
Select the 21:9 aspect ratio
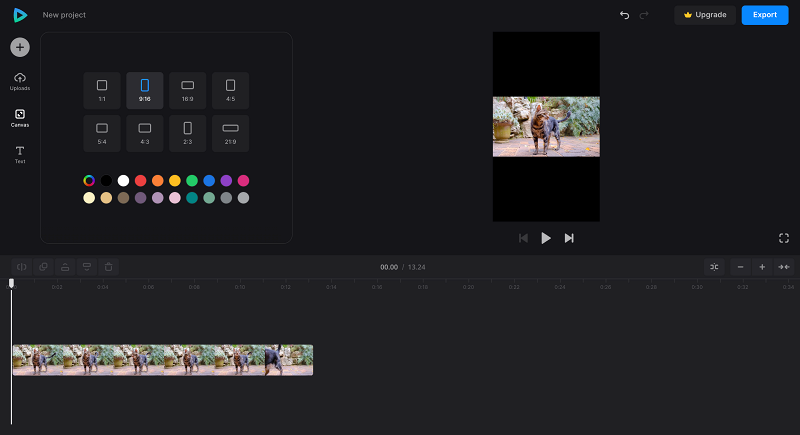click(231, 133)
